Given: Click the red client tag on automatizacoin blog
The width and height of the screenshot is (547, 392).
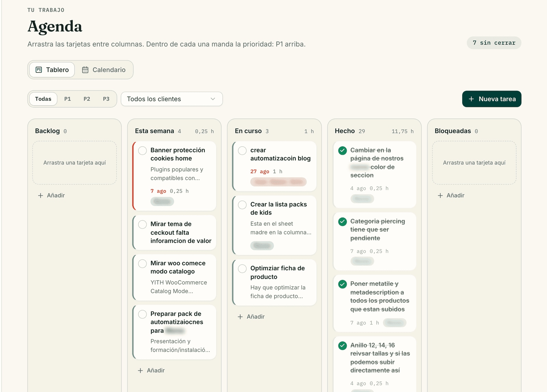Looking at the screenshot, I should point(278,182).
